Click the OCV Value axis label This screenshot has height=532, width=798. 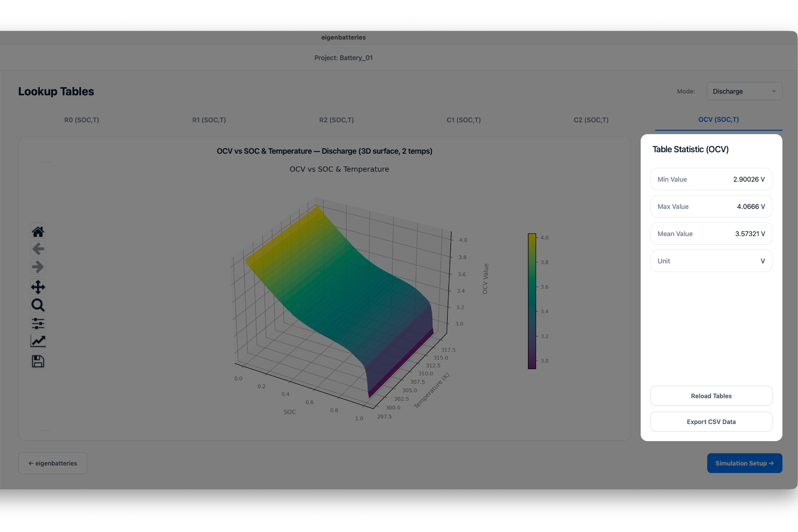pos(485,279)
